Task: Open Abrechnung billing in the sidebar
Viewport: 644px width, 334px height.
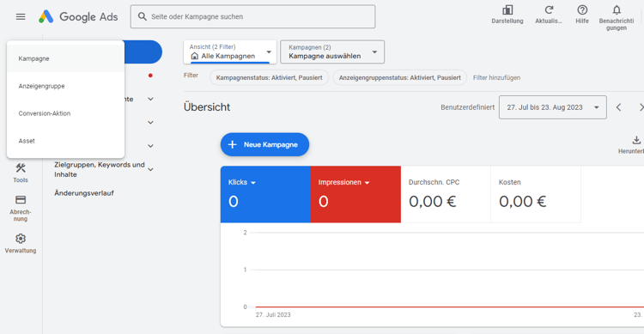Action: tap(21, 209)
